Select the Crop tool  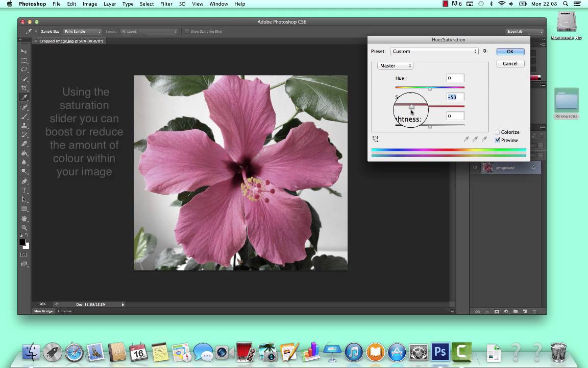tap(24, 88)
